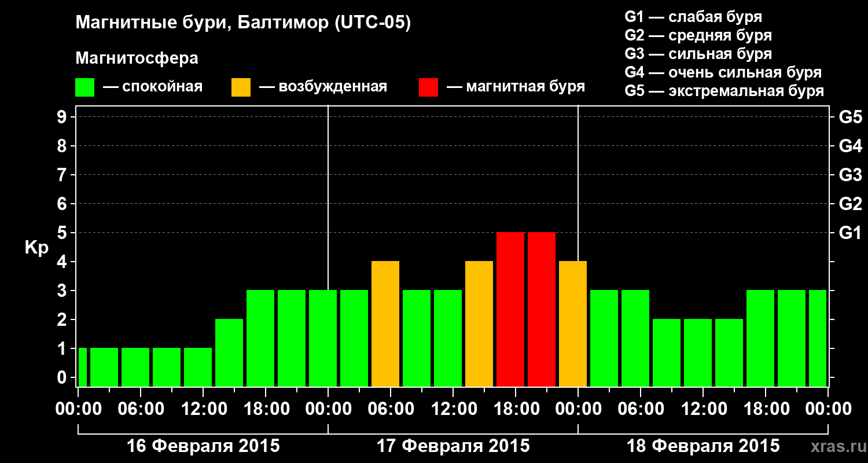Click the 12:00 time label under 18 February
868x463 pixels.
point(703,409)
